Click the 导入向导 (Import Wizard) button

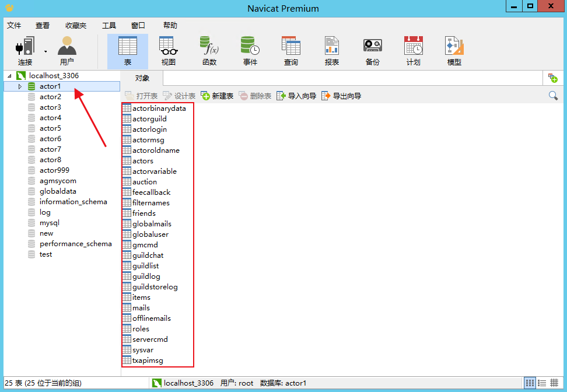coord(296,96)
